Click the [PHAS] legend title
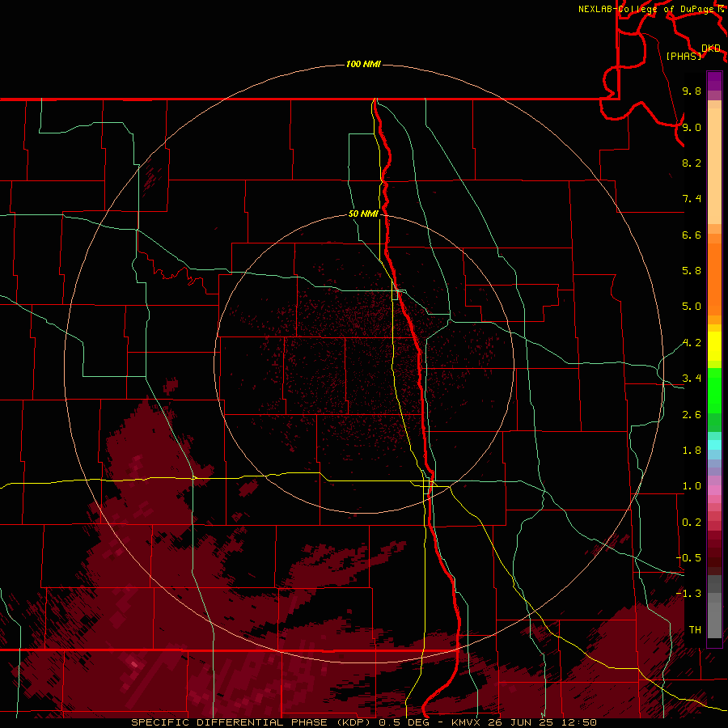The height and width of the screenshot is (728, 728). (x=684, y=56)
